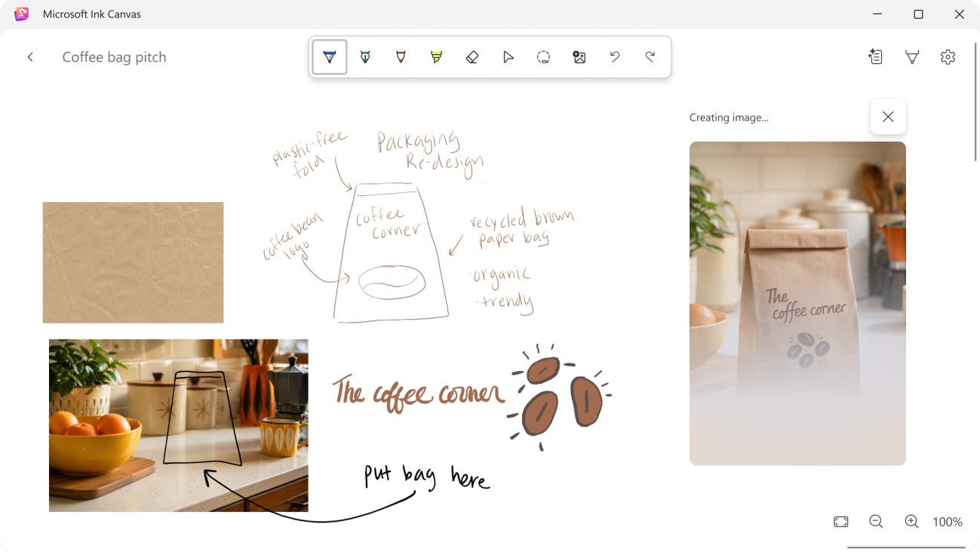Open canvas settings gear
The image size is (980, 552).
click(x=948, y=57)
